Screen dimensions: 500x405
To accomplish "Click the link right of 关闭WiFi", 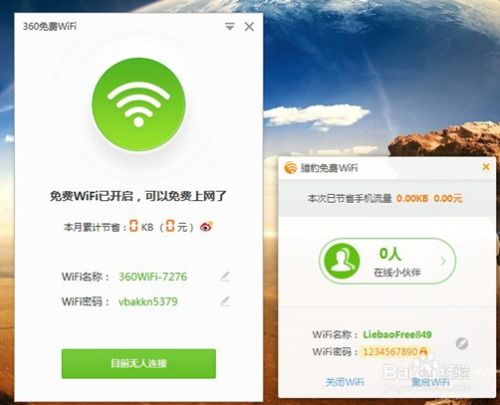I will pos(430,382).
